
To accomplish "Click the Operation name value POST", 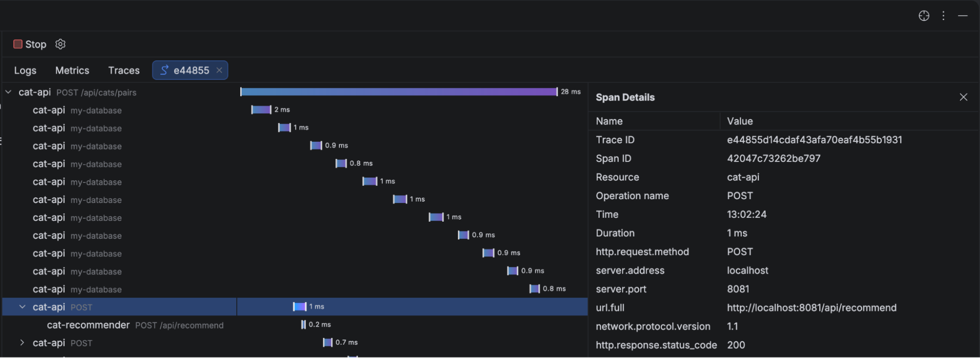I will point(740,196).
